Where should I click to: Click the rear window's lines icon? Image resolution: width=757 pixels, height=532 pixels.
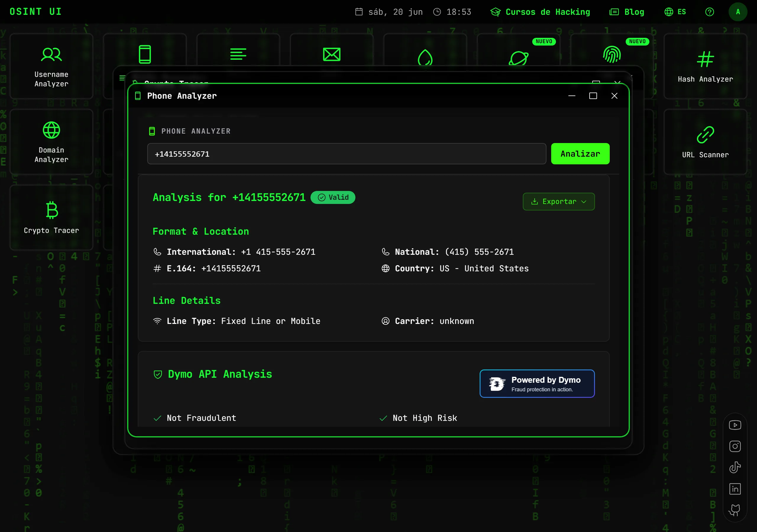[x=122, y=78]
